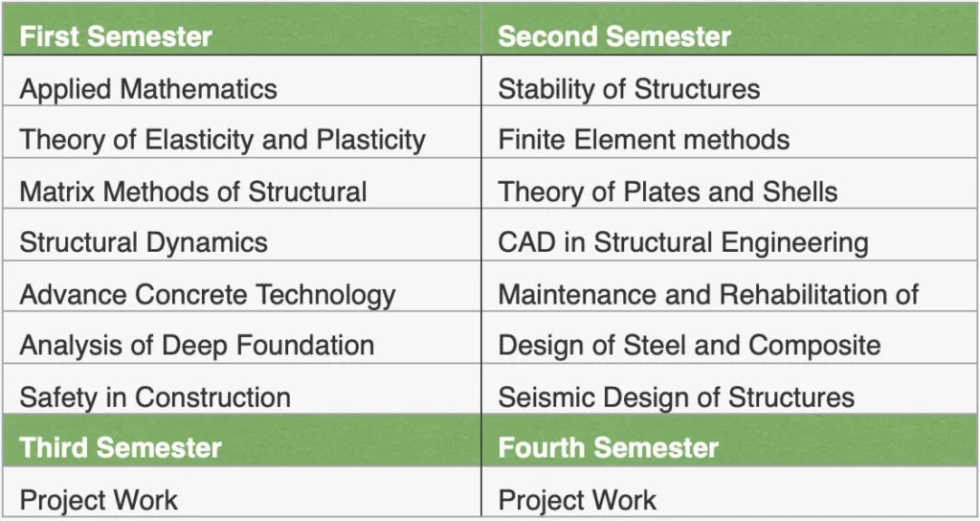Click the Fourth Semester header cell
The image size is (980, 521).
coord(608,447)
